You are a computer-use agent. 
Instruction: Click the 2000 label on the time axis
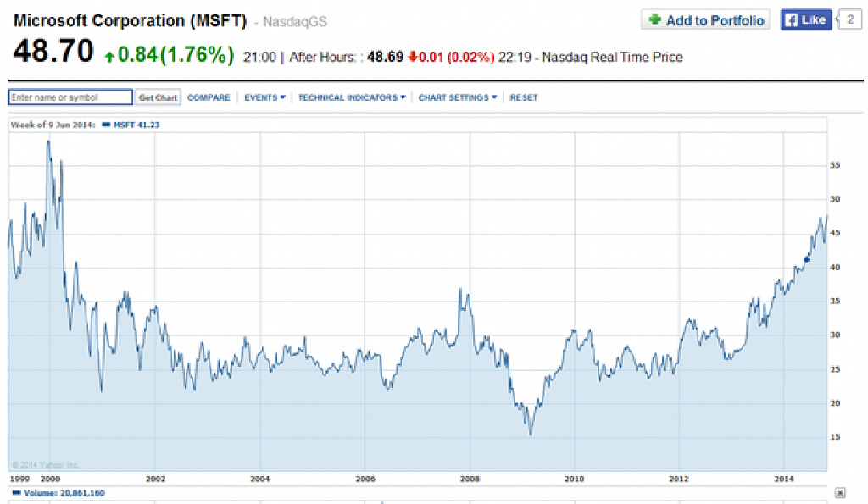click(50, 479)
